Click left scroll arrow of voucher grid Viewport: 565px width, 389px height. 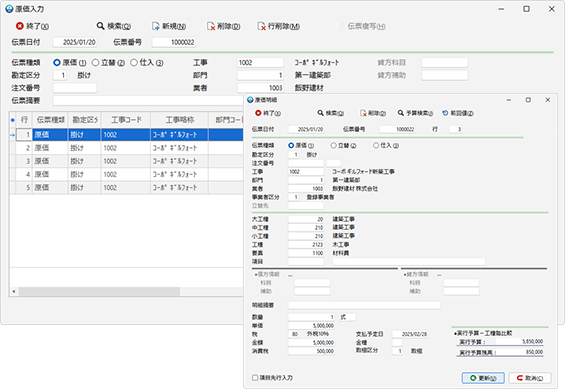coord(14,291)
